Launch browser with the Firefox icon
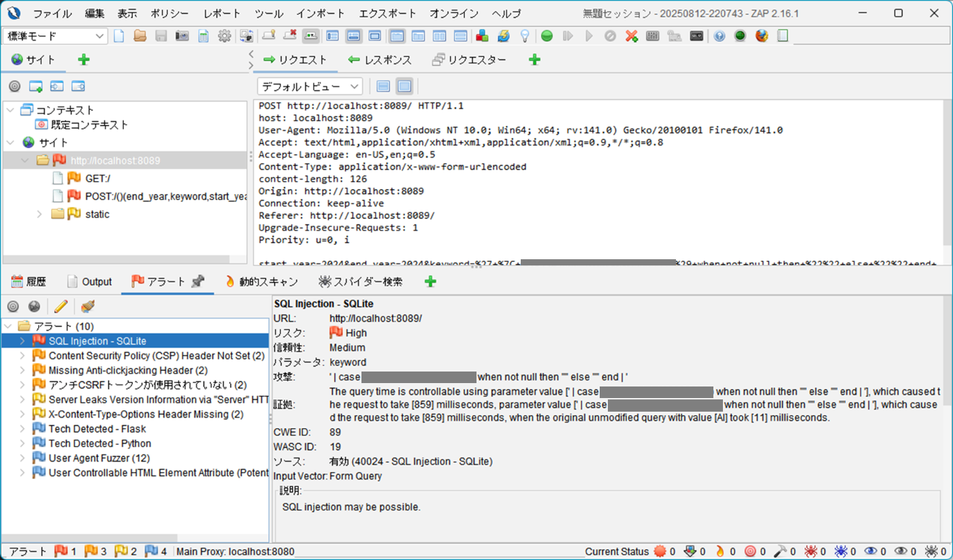The image size is (953, 560). pos(762,36)
